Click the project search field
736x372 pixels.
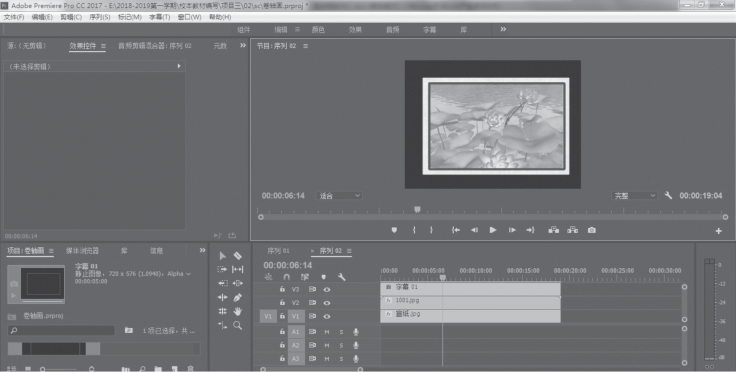[x=61, y=330]
